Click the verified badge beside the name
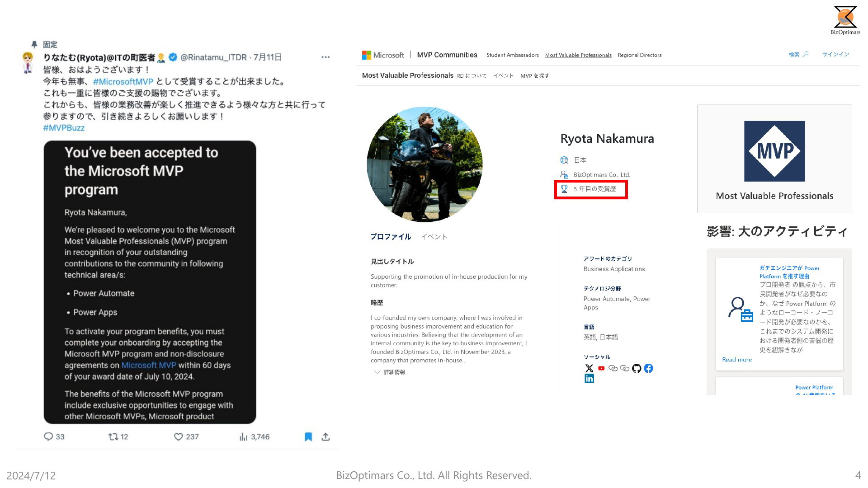868x488 pixels. pos(173,57)
